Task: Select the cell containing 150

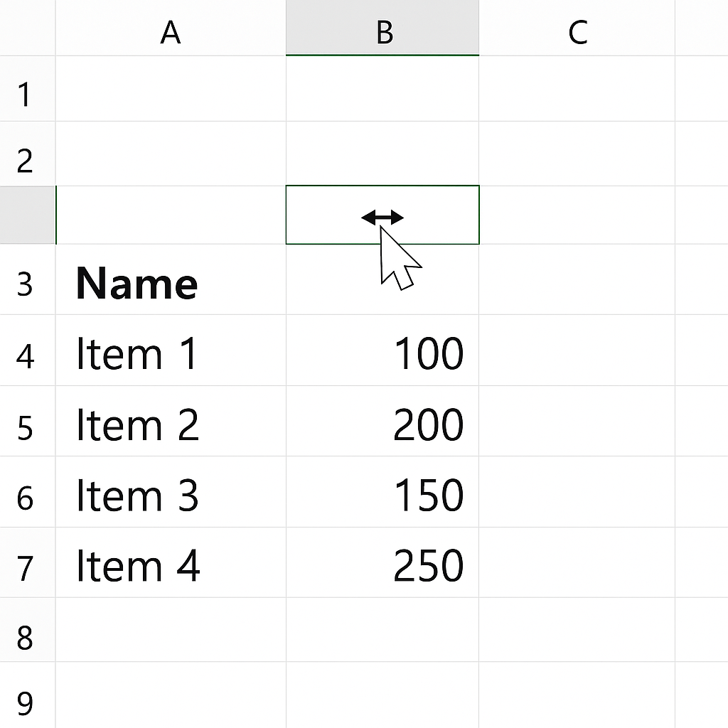Action: click(x=382, y=492)
